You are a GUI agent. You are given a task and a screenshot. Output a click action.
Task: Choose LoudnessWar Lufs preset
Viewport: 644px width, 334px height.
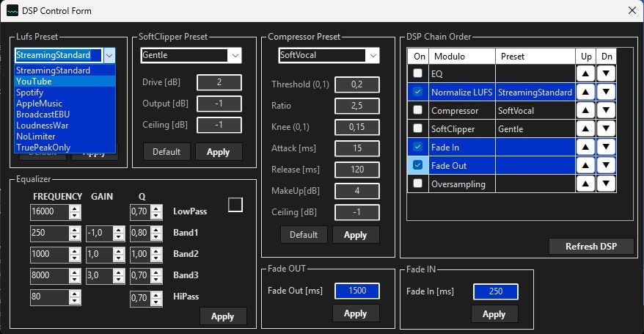click(65, 126)
